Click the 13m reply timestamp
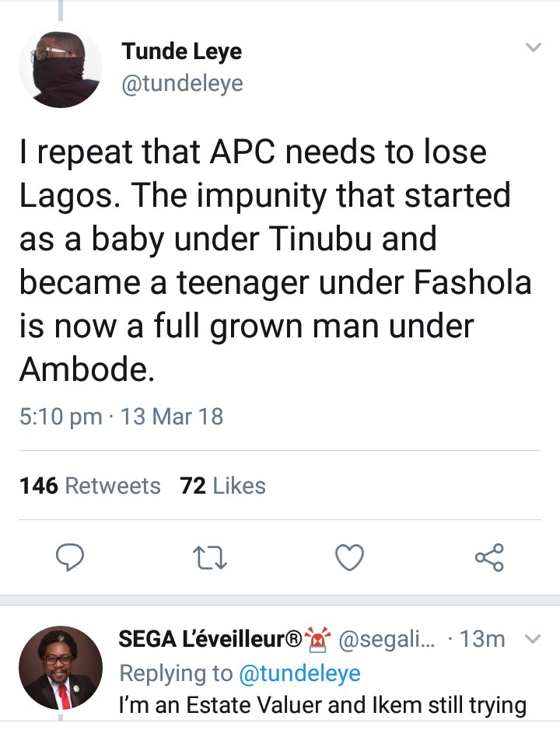 [482, 640]
